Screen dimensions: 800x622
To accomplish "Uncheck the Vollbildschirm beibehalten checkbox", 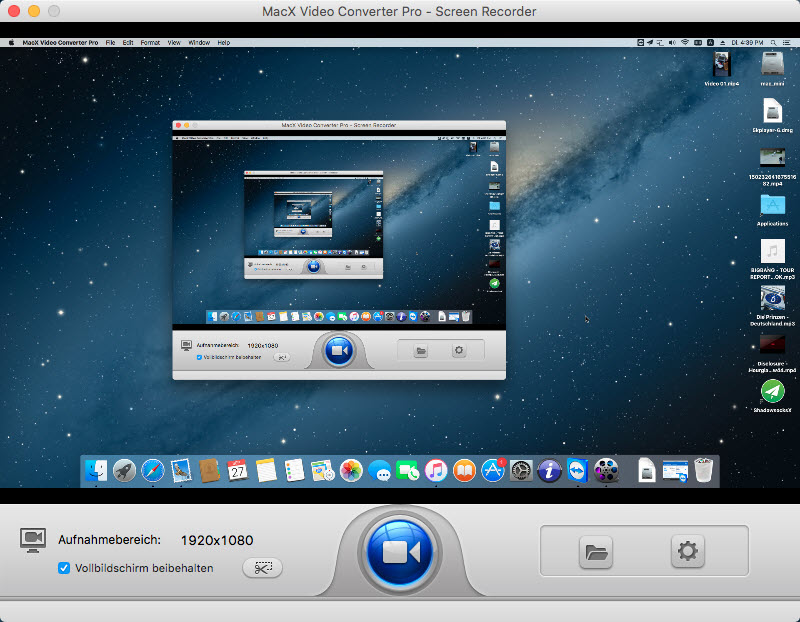I will coord(64,568).
